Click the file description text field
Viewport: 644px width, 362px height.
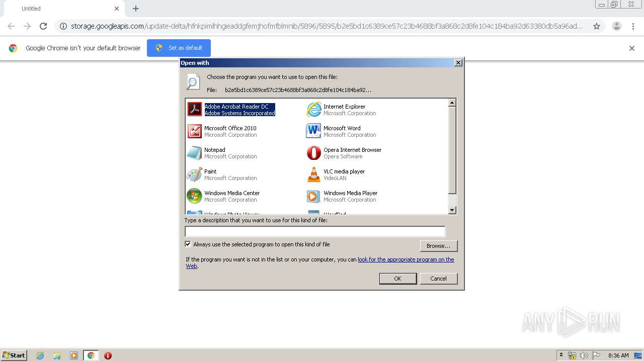tap(315, 231)
